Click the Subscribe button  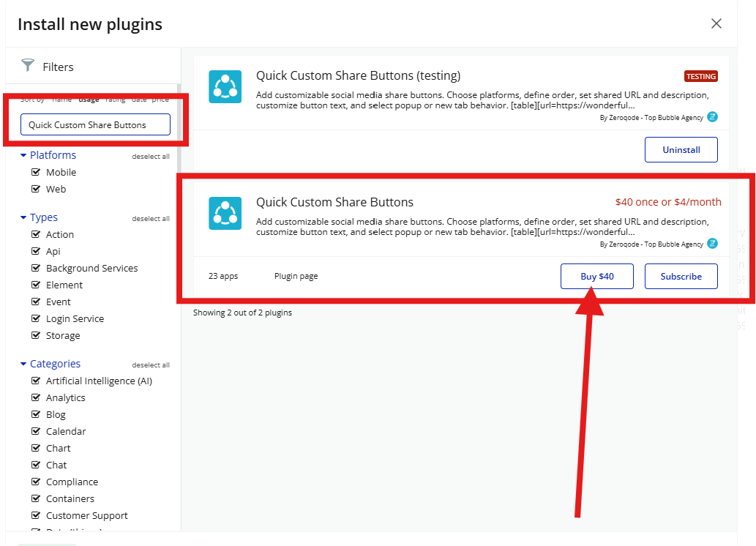[681, 277]
